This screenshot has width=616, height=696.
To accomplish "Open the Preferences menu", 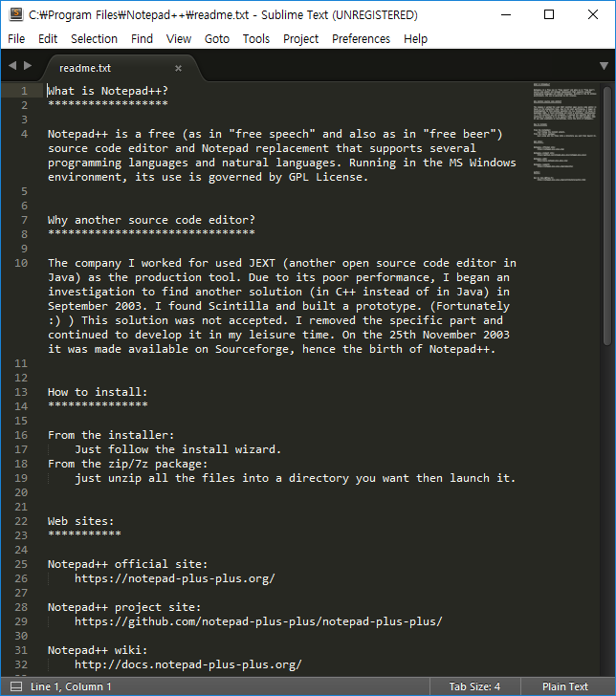I will [x=361, y=39].
